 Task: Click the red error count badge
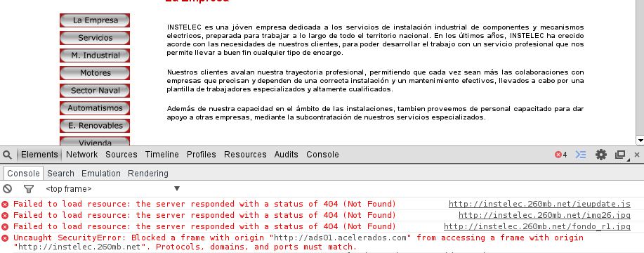coord(560,155)
